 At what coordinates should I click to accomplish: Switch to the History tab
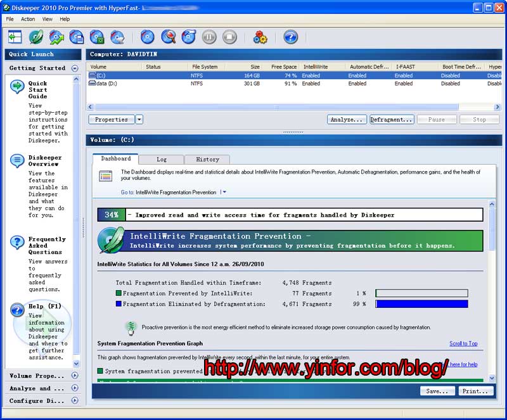[207, 160]
